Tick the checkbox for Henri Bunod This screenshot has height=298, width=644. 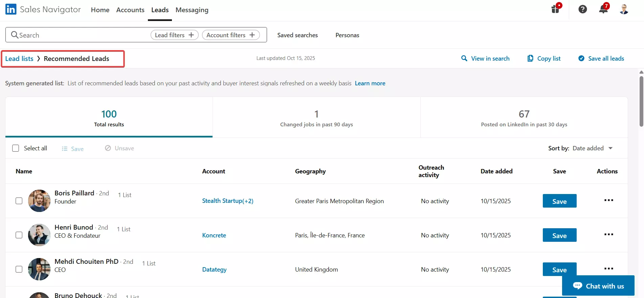[19, 235]
